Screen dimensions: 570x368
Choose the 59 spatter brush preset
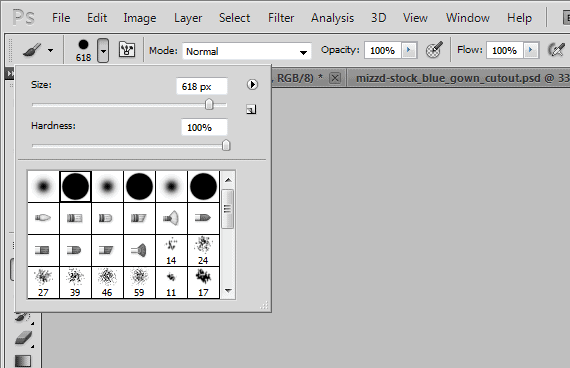[x=139, y=283]
